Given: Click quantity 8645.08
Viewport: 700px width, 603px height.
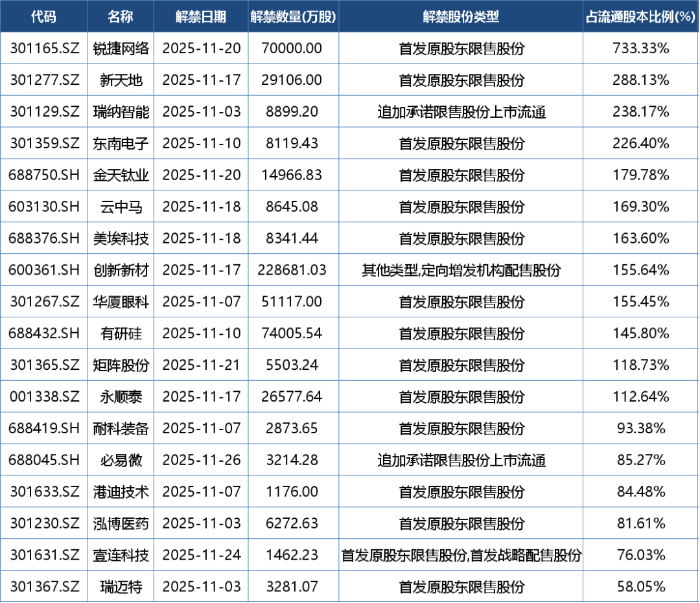Looking at the screenshot, I should (x=292, y=207).
